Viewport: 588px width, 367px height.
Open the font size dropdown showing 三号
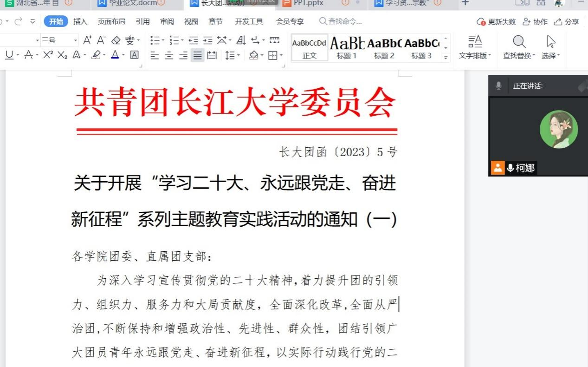pos(76,40)
